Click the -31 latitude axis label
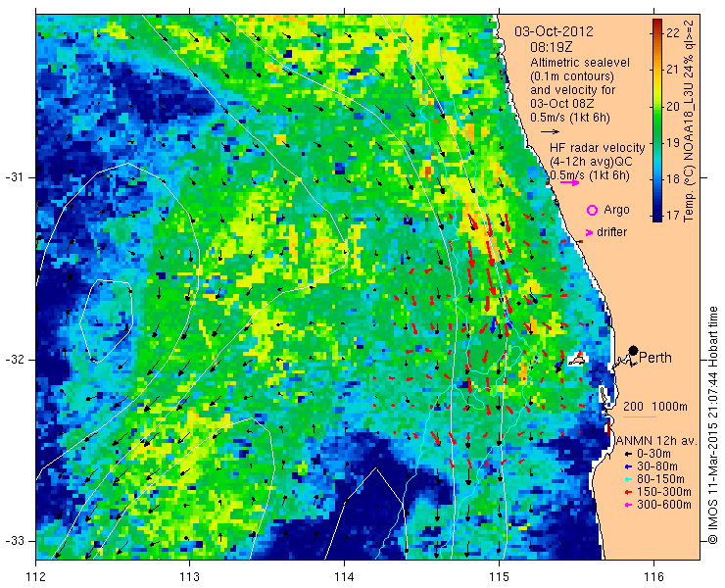Viewport: 725px width, 588px height. pyautogui.click(x=14, y=177)
